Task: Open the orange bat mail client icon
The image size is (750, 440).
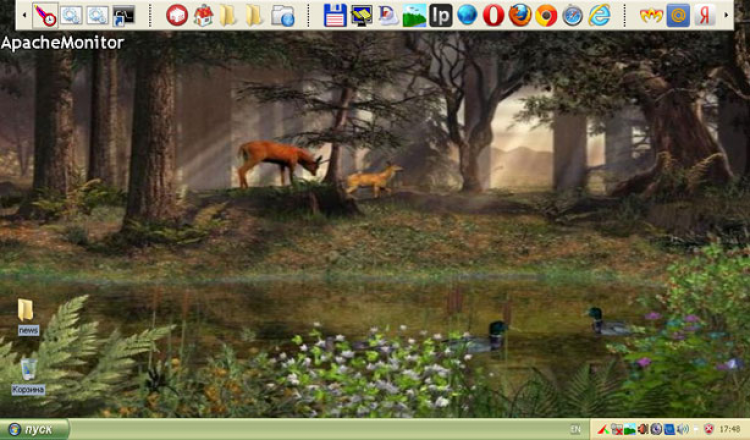Action: (651, 15)
